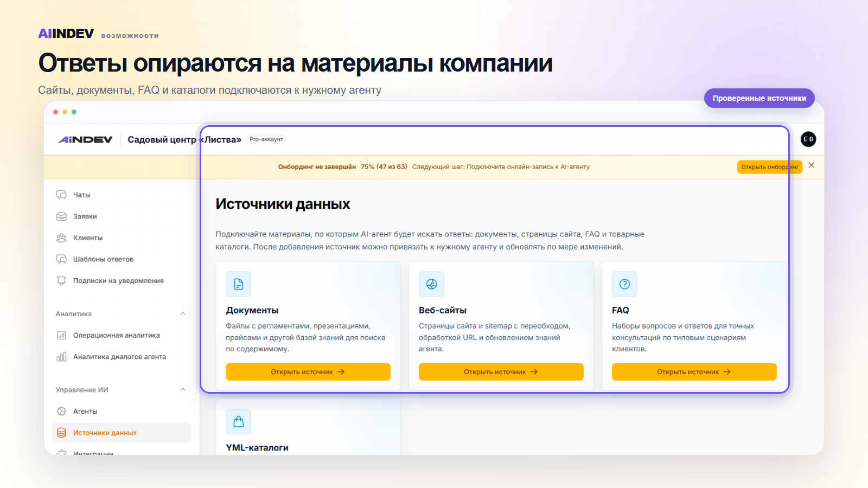Click the YML-каталоги card title
This screenshot has height=488, width=868.
click(x=257, y=448)
